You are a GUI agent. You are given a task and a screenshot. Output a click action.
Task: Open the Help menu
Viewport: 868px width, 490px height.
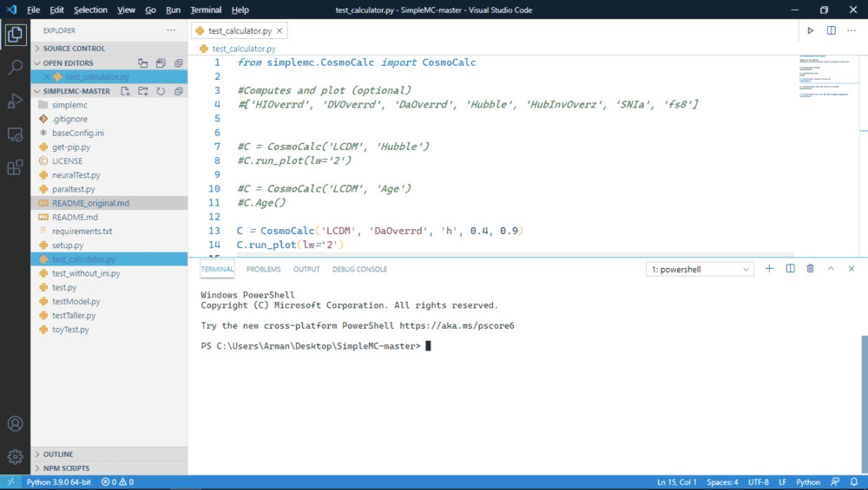click(240, 10)
